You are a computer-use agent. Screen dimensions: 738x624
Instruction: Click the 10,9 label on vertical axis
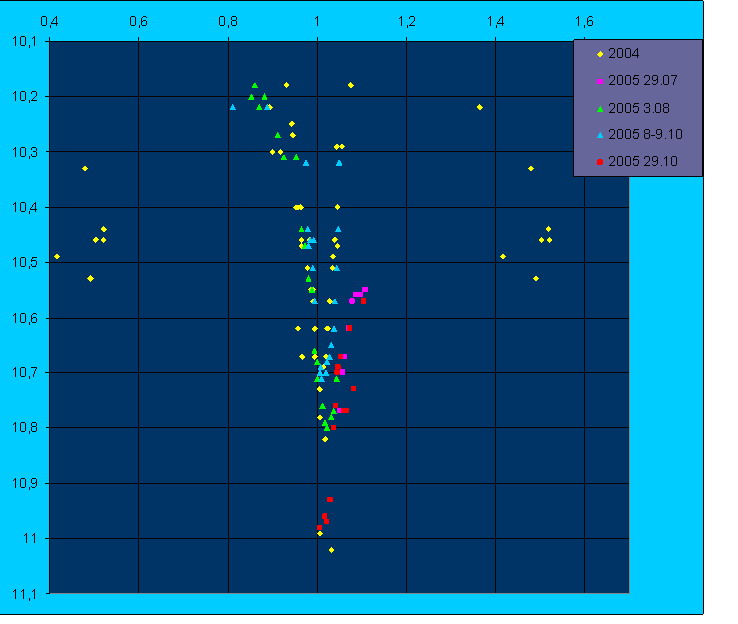coord(24,483)
